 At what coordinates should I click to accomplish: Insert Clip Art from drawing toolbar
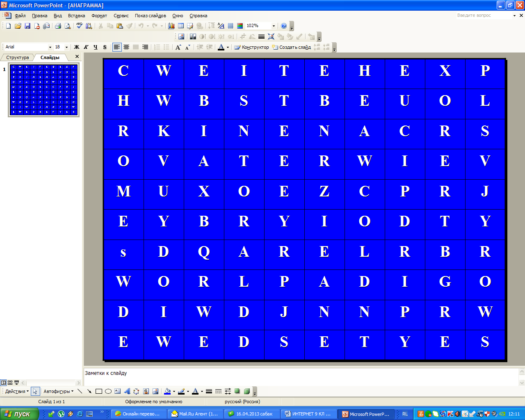coord(146,391)
